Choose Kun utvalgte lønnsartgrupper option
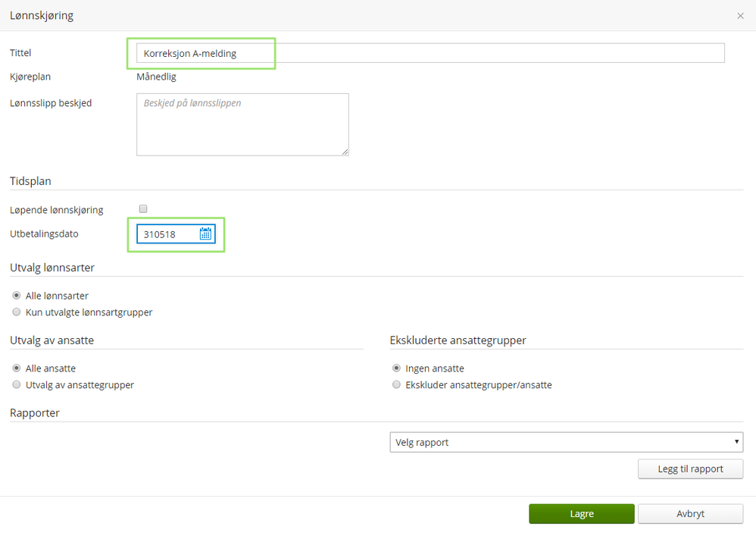This screenshot has width=756, height=533. click(x=17, y=312)
